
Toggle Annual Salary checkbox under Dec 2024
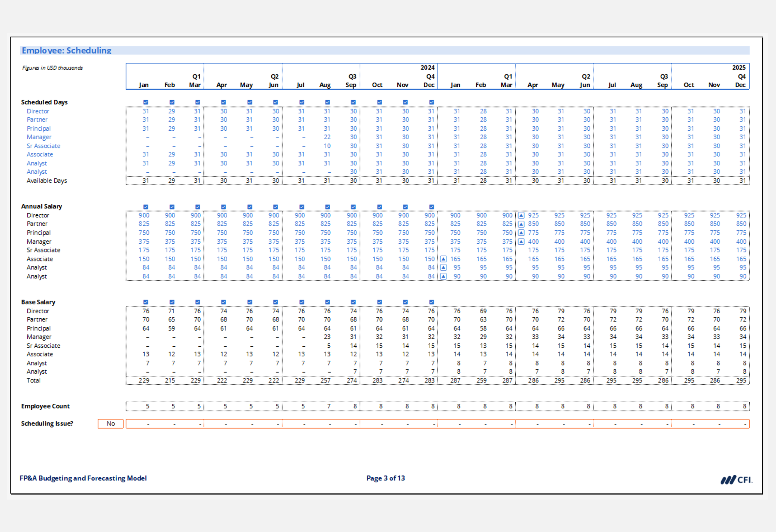click(431, 207)
